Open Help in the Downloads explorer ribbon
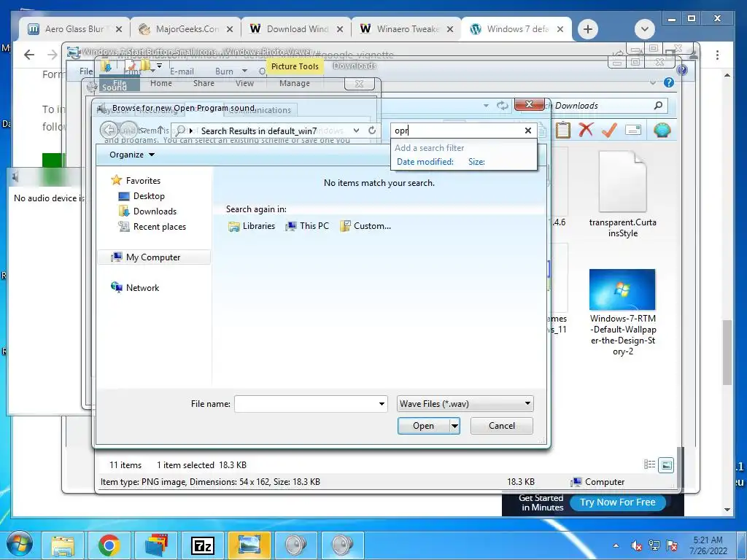This screenshot has width=747, height=560. coord(669,82)
